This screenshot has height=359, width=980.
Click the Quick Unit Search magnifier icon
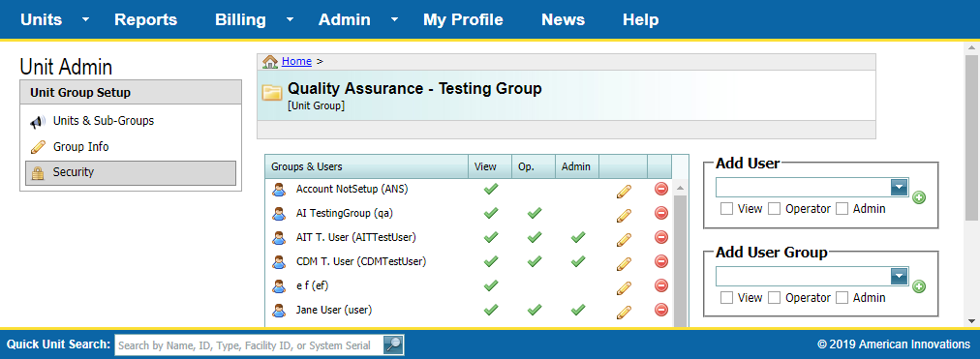(x=393, y=344)
